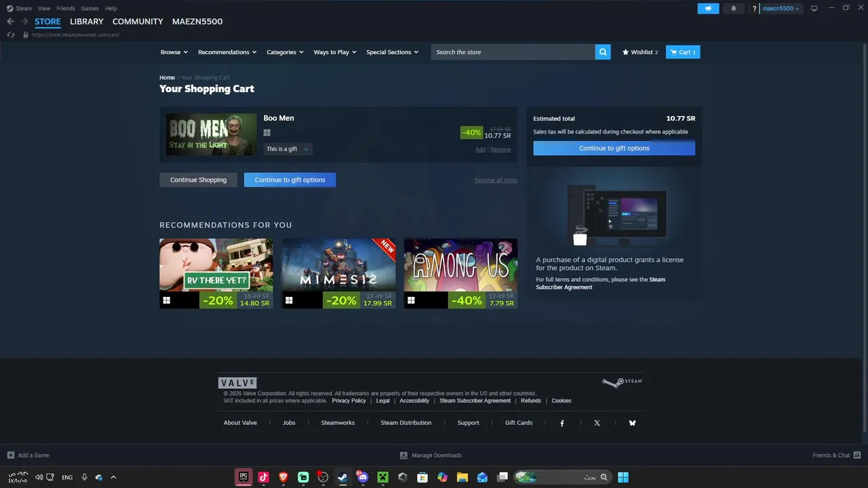The image size is (868, 488).
Task: Open the Steam menu
Action: [x=19, y=8]
